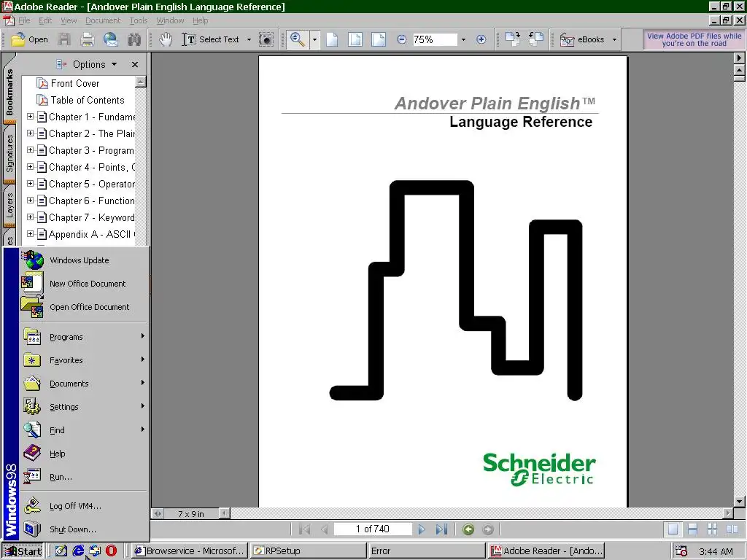Image resolution: width=747 pixels, height=560 pixels.
Task: Expand the Chapter 5 bookmark
Action: point(30,183)
